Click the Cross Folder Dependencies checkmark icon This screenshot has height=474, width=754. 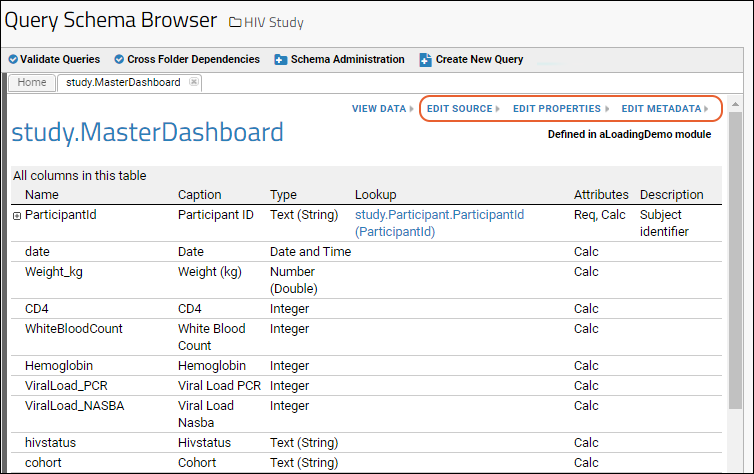(120, 60)
